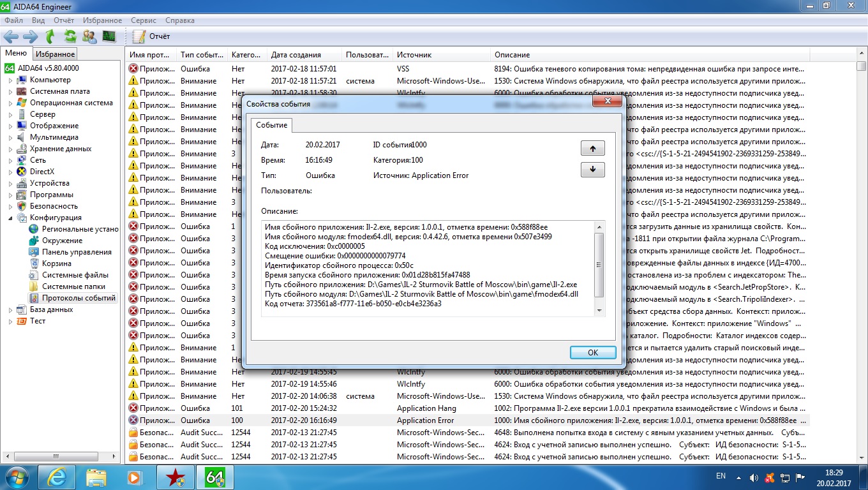
Task: Expand the Компьютер node
Action: 10,80
